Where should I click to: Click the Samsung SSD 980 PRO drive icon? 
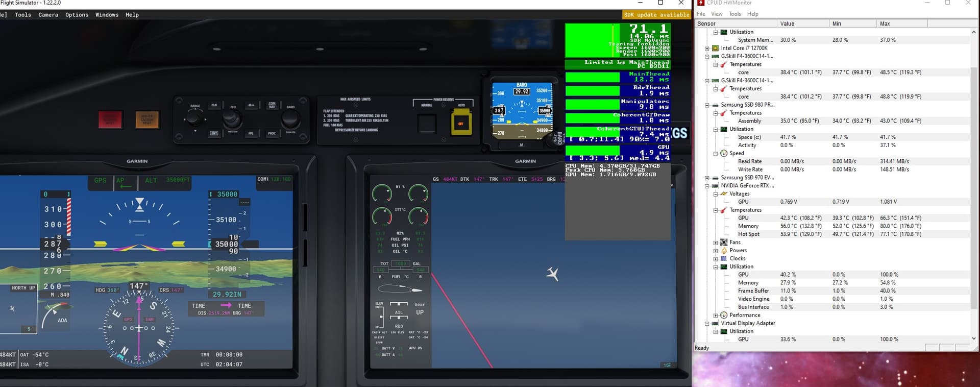click(x=716, y=105)
